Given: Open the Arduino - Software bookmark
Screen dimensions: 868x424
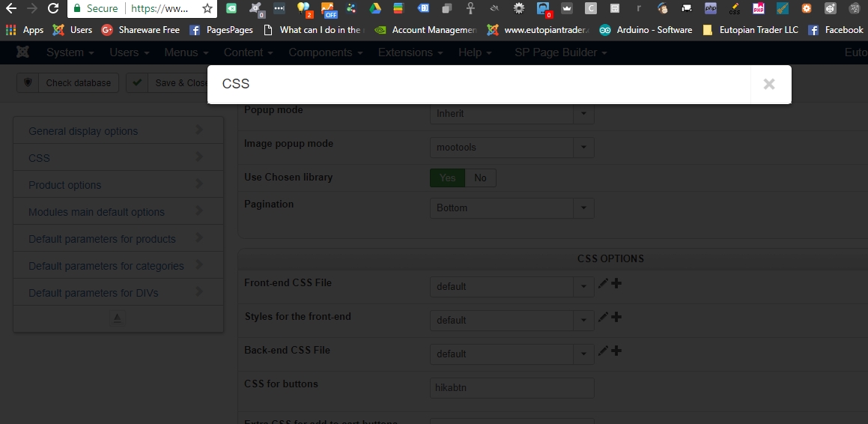Looking at the screenshot, I should coord(646,30).
